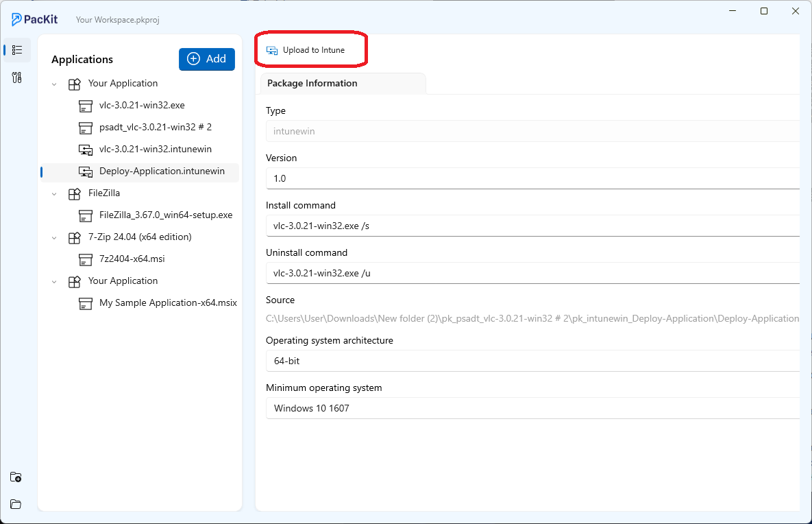Click the Install command field
The width and height of the screenshot is (812, 524).
pos(533,226)
